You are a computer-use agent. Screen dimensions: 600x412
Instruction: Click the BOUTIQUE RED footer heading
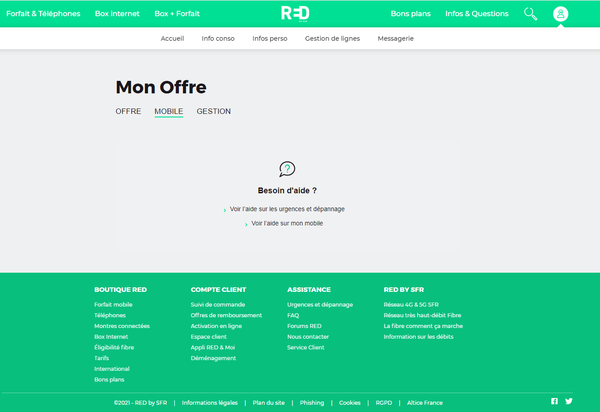[x=121, y=290]
